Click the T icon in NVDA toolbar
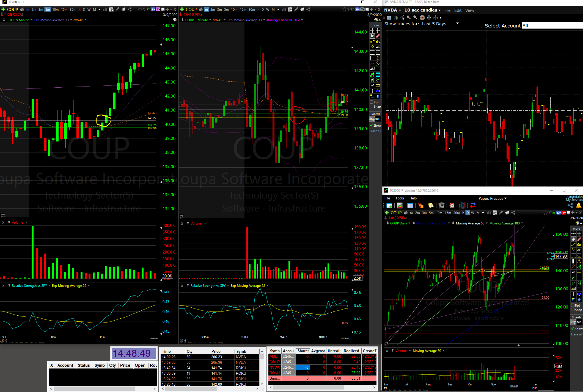This screenshot has height=392, width=583. click(x=389, y=18)
